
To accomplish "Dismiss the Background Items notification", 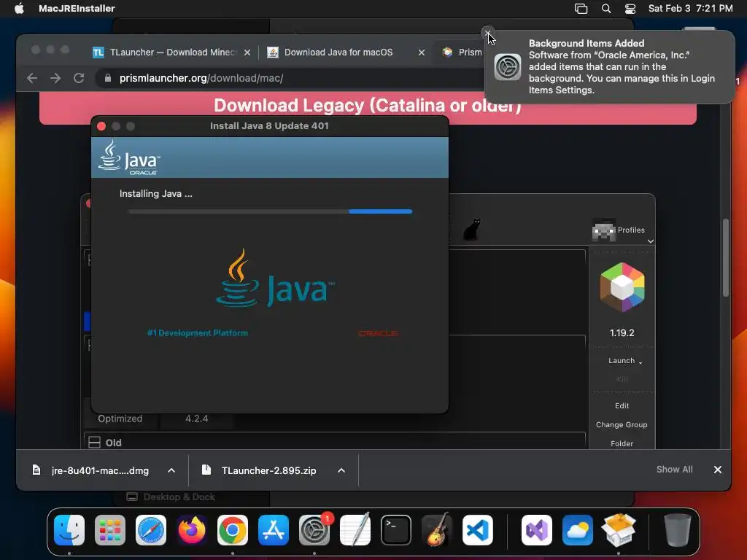I will click(487, 33).
